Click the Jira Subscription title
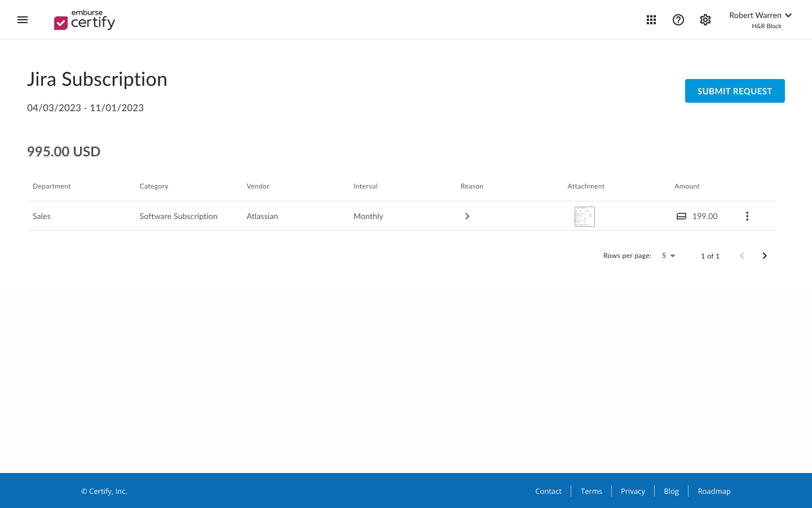The width and height of the screenshot is (812, 508). click(97, 79)
